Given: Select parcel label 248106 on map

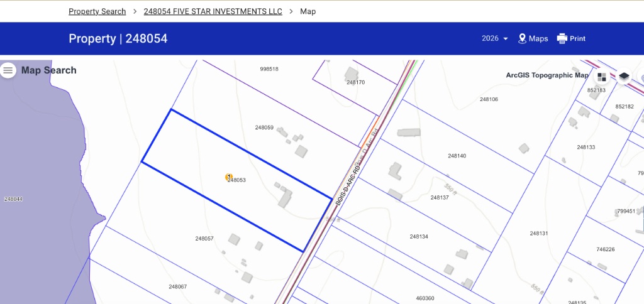Looking at the screenshot, I should coord(489,99).
